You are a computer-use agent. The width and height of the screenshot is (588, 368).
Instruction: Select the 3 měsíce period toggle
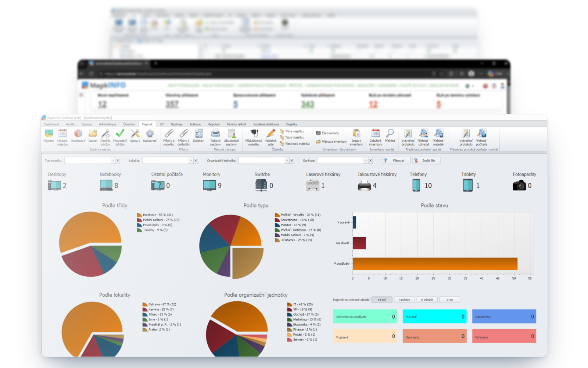(x=405, y=300)
